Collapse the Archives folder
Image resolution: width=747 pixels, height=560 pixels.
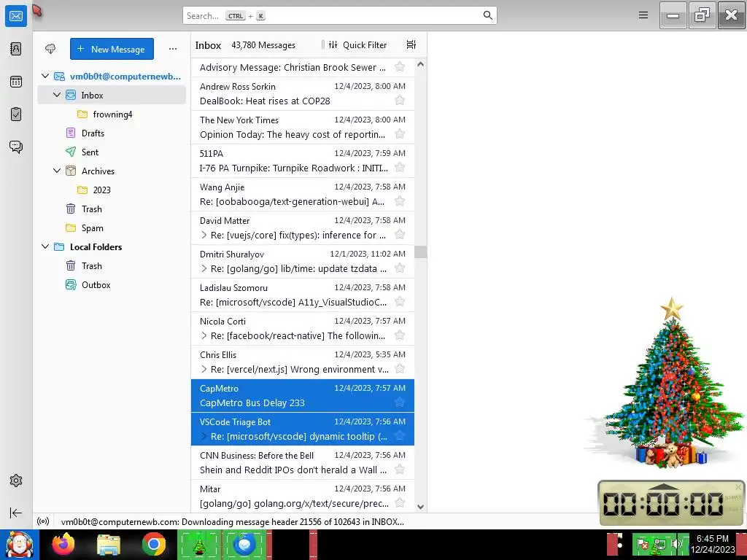coord(57,171)
